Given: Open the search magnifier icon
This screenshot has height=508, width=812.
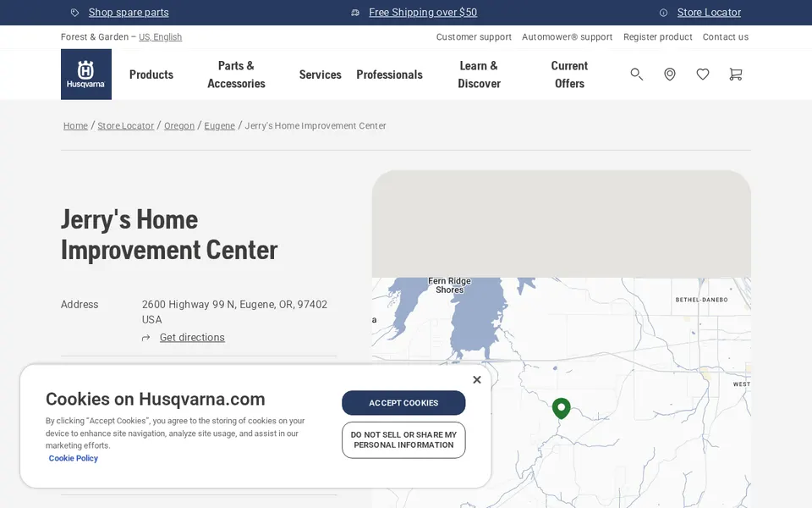Looking at the screenshot, I should (x=636, y=75).
